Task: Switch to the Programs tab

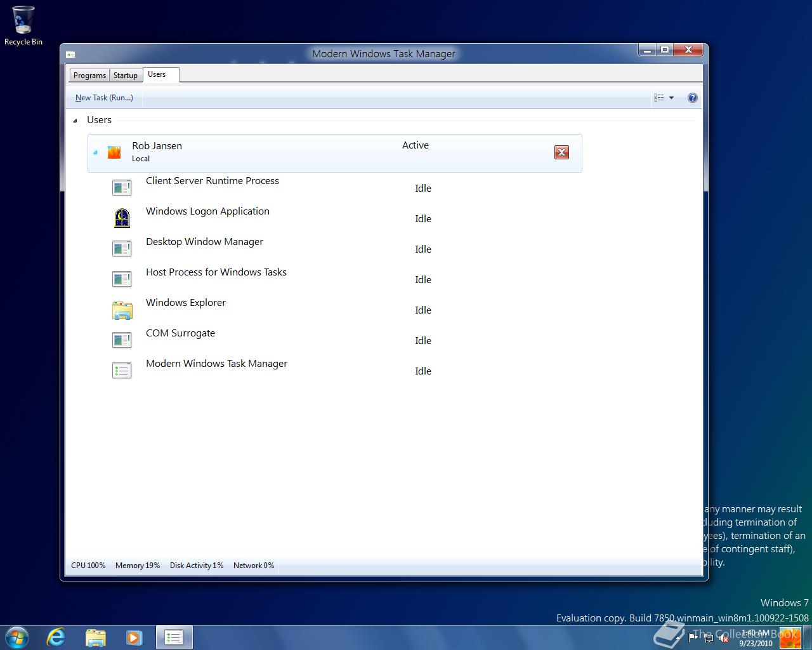Action: click(89, 76)
